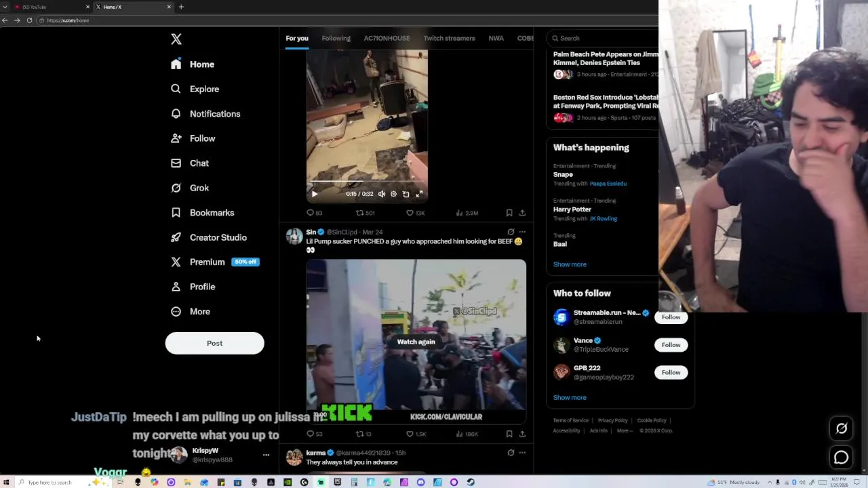View analytics for 186K views post
The image size is (868, 488).
pyautogui.click(x=467, y=434)
